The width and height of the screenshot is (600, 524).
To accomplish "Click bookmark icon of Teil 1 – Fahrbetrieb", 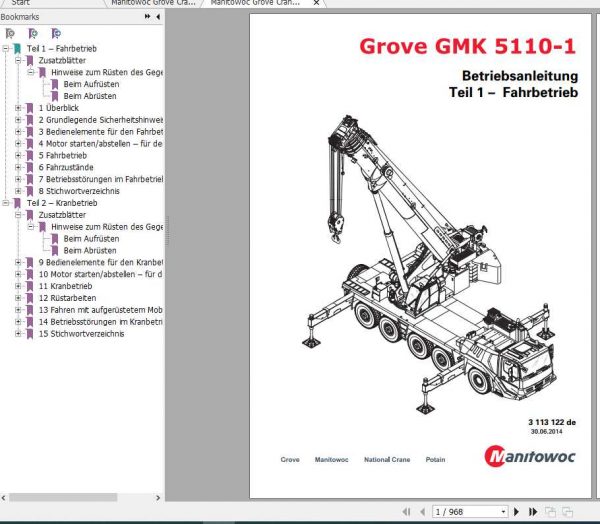I will click(x=17, y=49).
